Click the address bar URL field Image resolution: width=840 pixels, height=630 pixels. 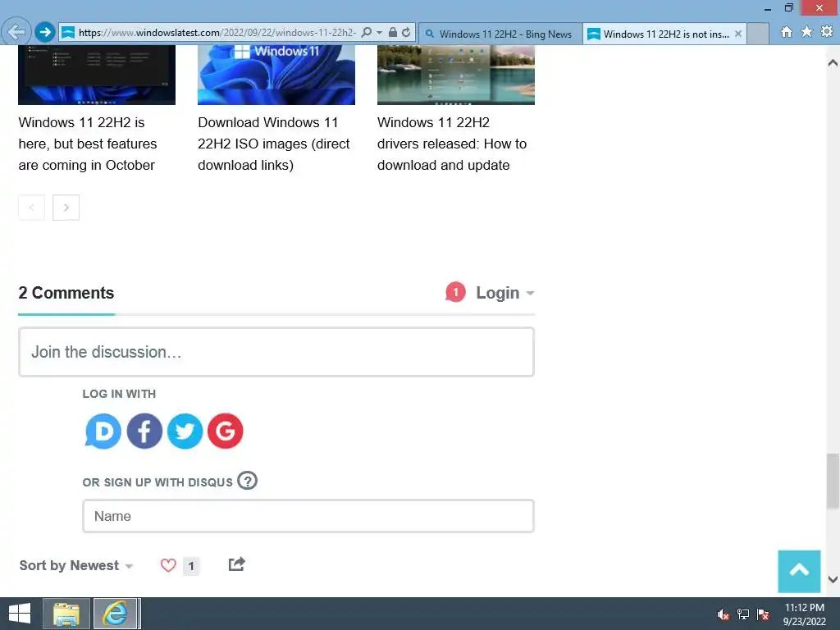pos(217,32)
